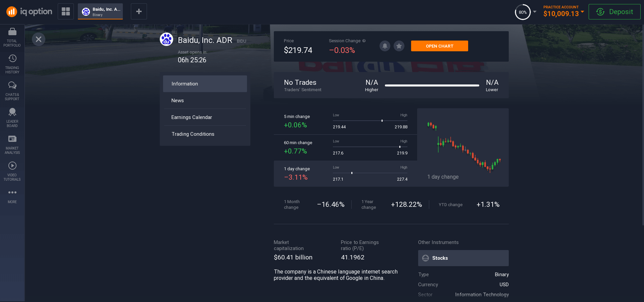
Task: Click the iq option logo
Action: point(29,12)
